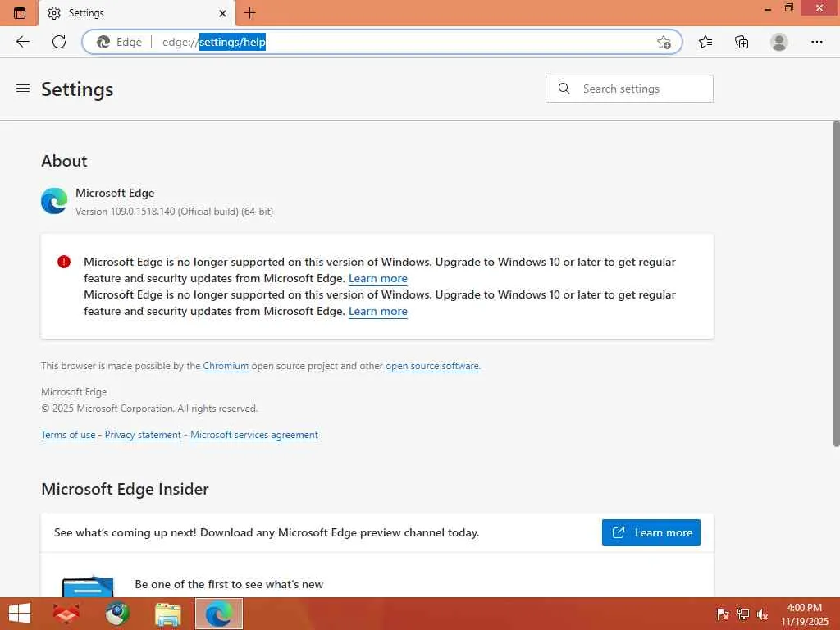Click the preview channel illustration thumbnail
The width and height of the screenshot is (840, 630).
(88, 586)
